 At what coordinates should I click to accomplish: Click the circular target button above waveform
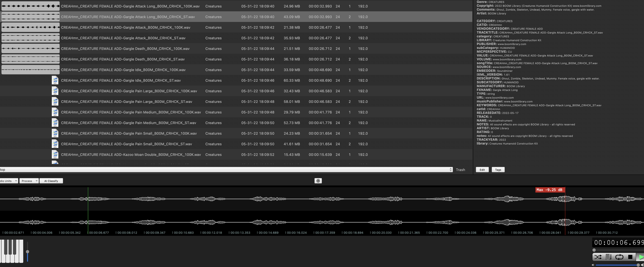318,181
